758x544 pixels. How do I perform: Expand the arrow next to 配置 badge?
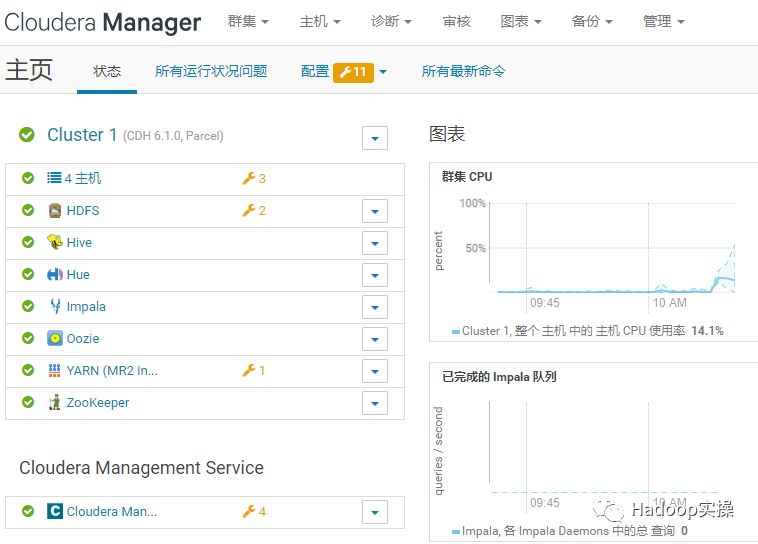[383, 72]
